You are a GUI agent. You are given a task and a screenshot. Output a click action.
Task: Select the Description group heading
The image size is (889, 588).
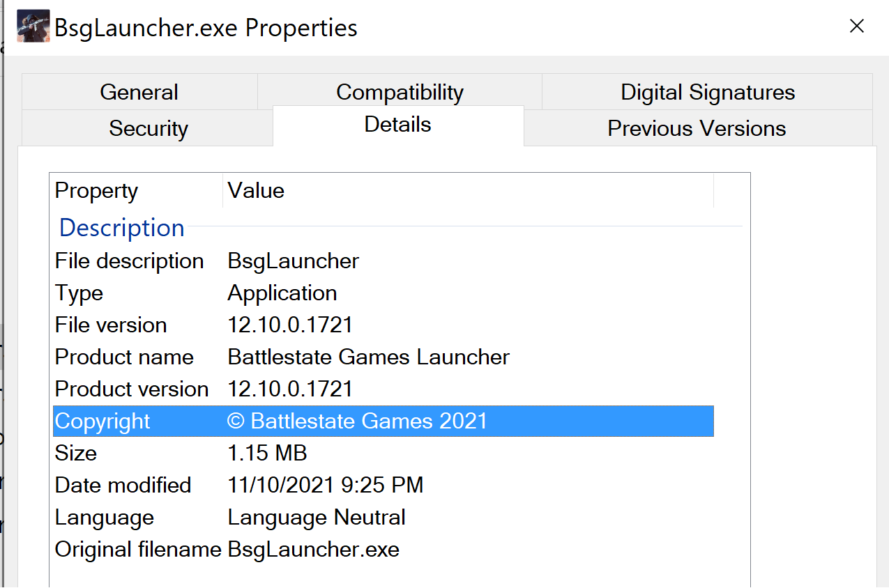click(x=122, y=227)
